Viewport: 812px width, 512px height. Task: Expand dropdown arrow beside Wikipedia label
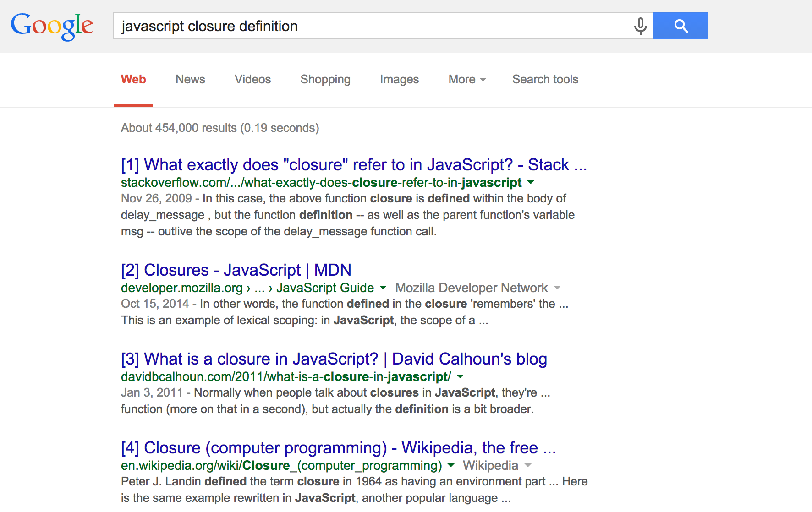(528, 465)
